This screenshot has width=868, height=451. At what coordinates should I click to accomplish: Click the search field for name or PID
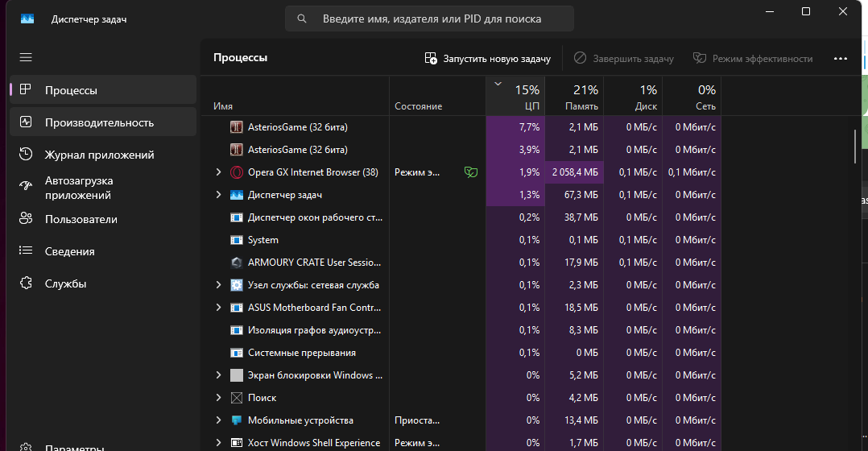click(431, 19)
